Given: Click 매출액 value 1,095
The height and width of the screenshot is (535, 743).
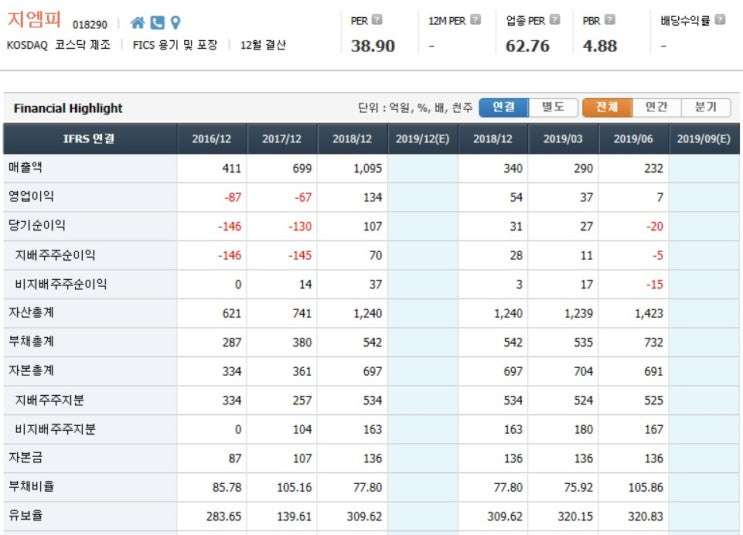Looking at the screenshot, I should 368,169.
